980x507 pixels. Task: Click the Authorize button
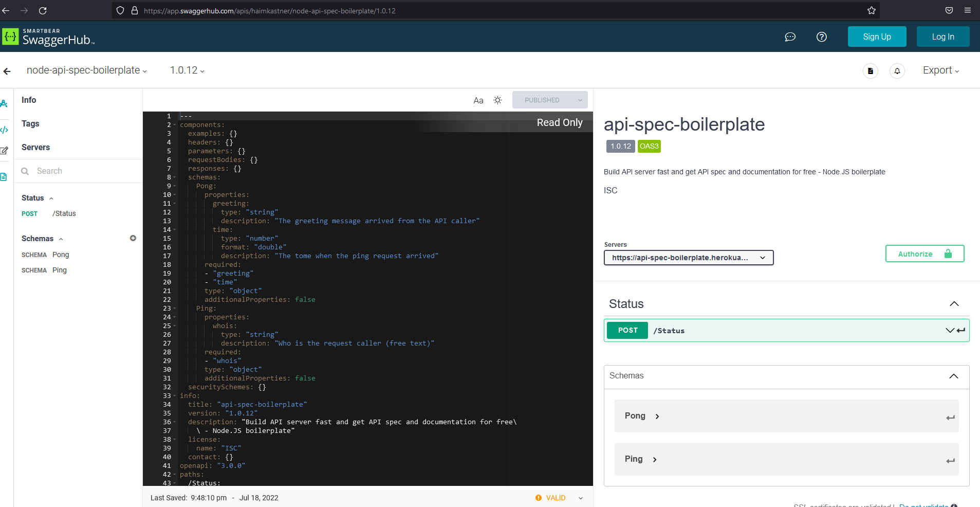(924, 254)
